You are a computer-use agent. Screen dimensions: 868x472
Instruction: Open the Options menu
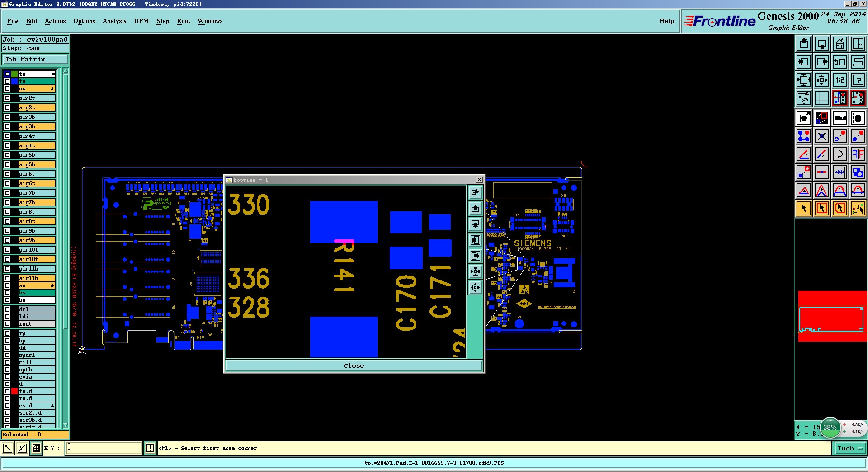pos(84,21)
